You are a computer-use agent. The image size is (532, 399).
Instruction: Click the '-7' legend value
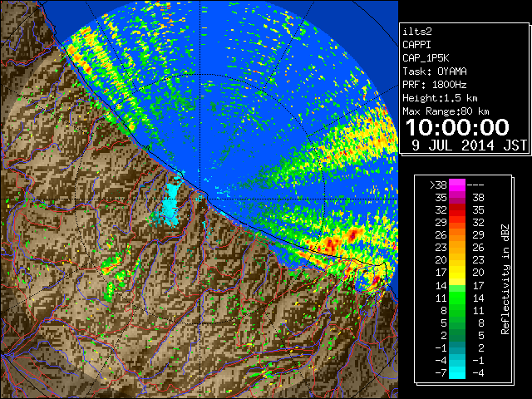click(441, 373)
